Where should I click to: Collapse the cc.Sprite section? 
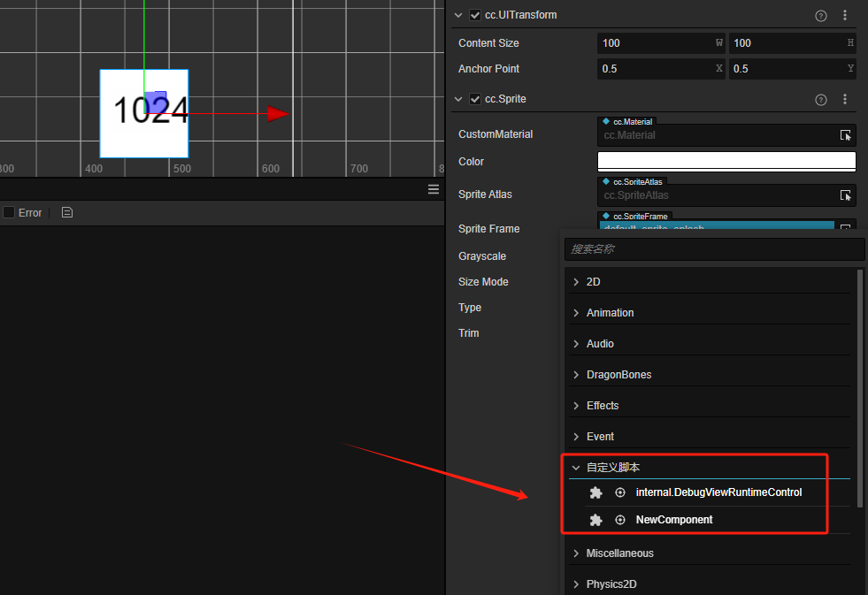point(458,99)
